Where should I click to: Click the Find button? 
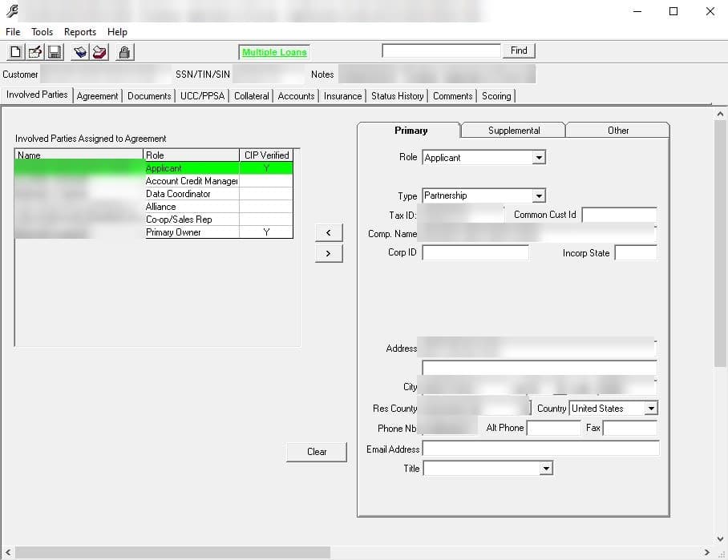519,50
